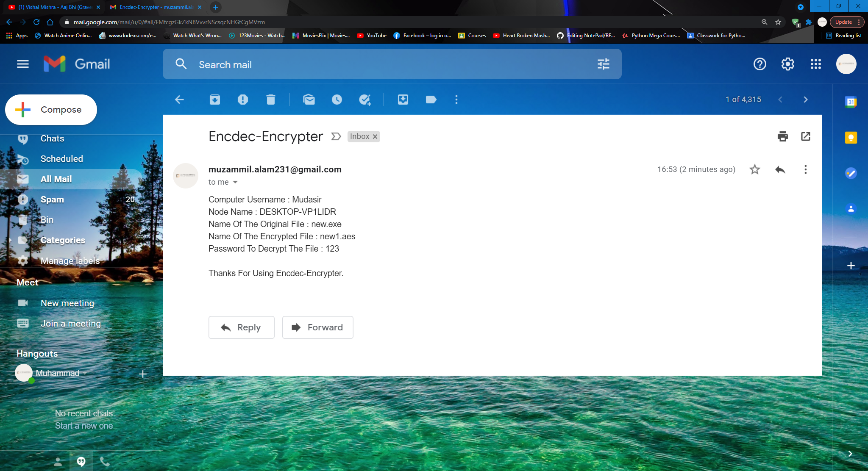
Task: Mark email as unread
Action: [x=309, y=100]
